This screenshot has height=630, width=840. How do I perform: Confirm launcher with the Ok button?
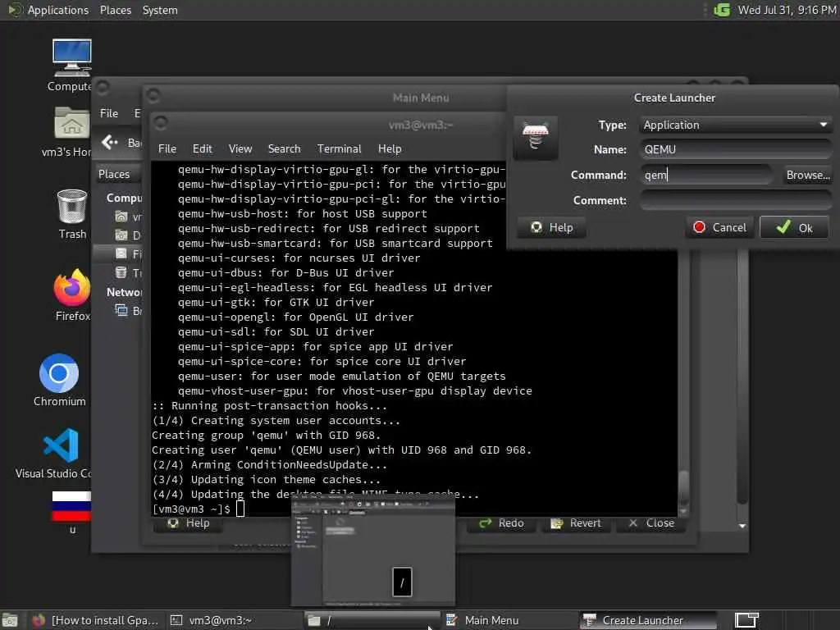(794, 228)
